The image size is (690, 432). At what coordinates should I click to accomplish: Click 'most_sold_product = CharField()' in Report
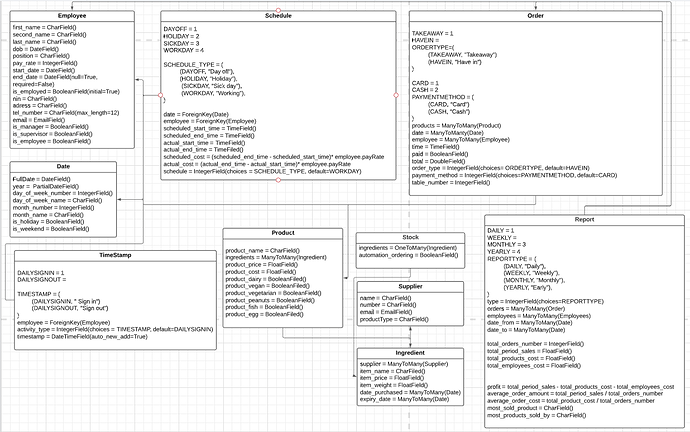(530, 408)
